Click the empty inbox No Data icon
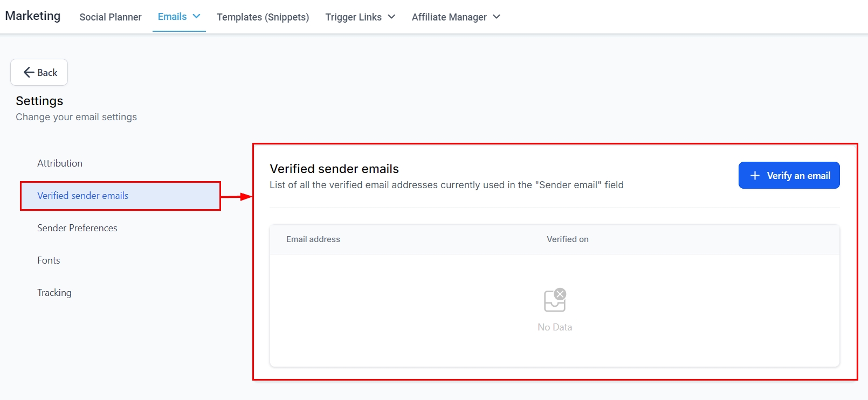868x400 pixels. coord(555,300)
